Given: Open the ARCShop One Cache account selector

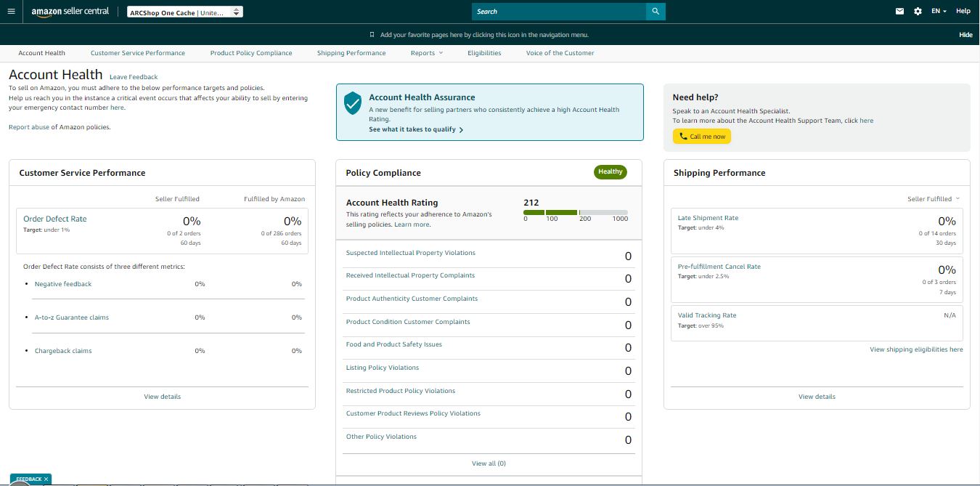Looking at the screenshot, I should (x=185, y=12).
